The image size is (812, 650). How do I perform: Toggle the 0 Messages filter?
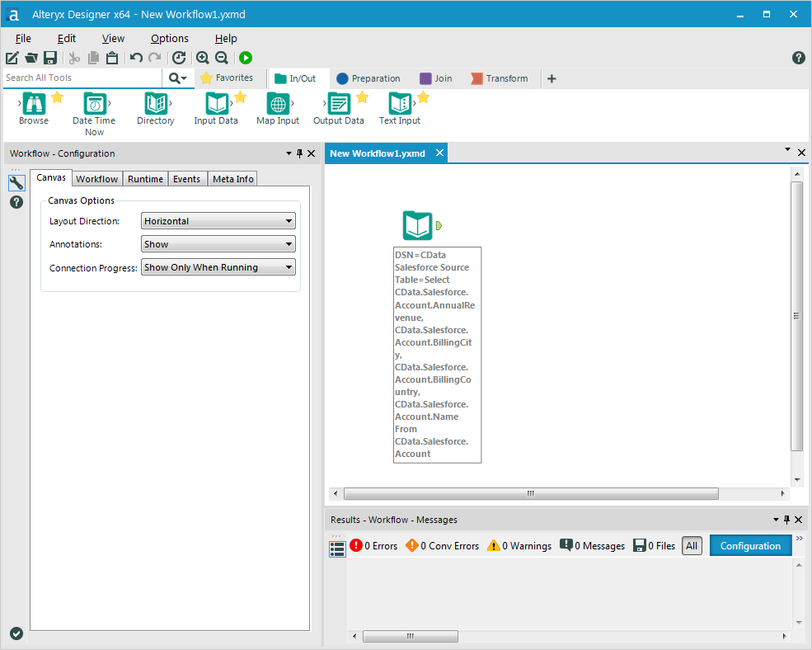coord(593,546)
